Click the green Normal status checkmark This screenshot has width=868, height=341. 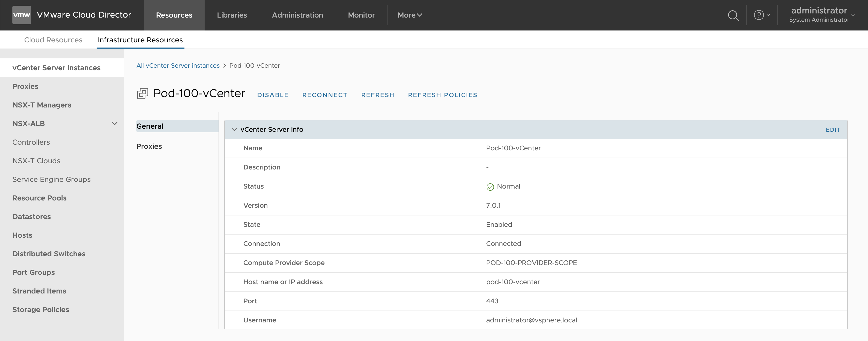(490, 187)
